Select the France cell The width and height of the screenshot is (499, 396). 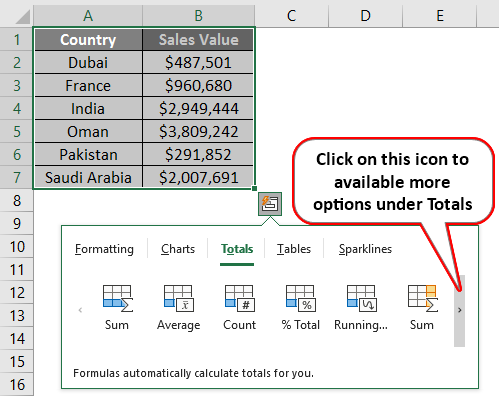pos(88,86)
